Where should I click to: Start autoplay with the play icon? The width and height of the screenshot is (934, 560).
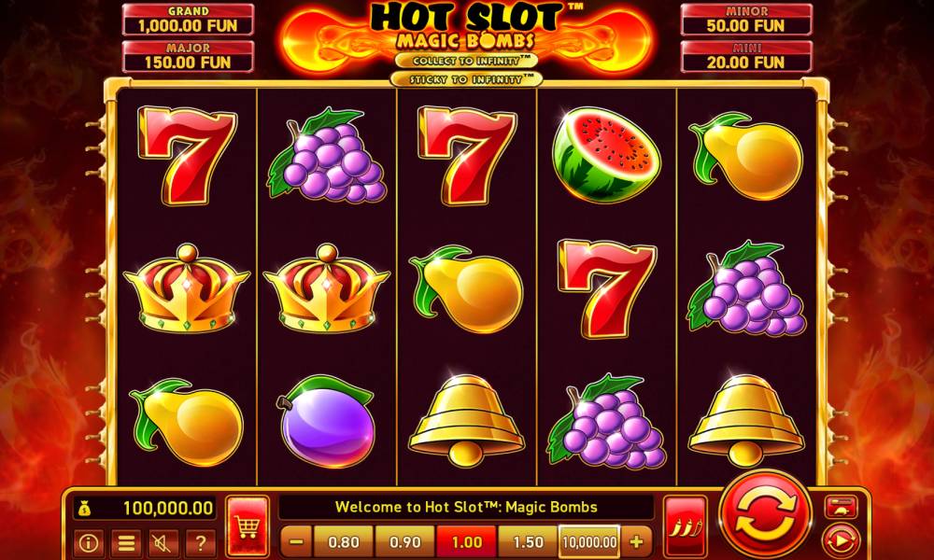(842, 541)
